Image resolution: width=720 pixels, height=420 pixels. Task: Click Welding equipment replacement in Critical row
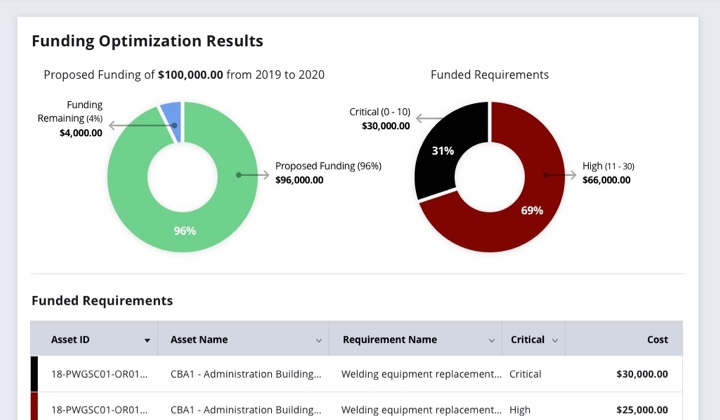(x=421, y=374)
